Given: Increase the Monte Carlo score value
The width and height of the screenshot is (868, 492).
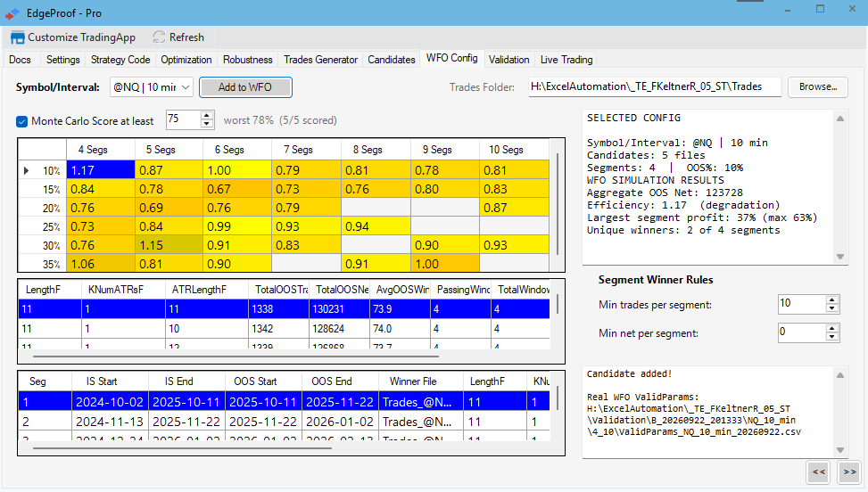Looking at the screenshot, I should [x=206, y=116].
